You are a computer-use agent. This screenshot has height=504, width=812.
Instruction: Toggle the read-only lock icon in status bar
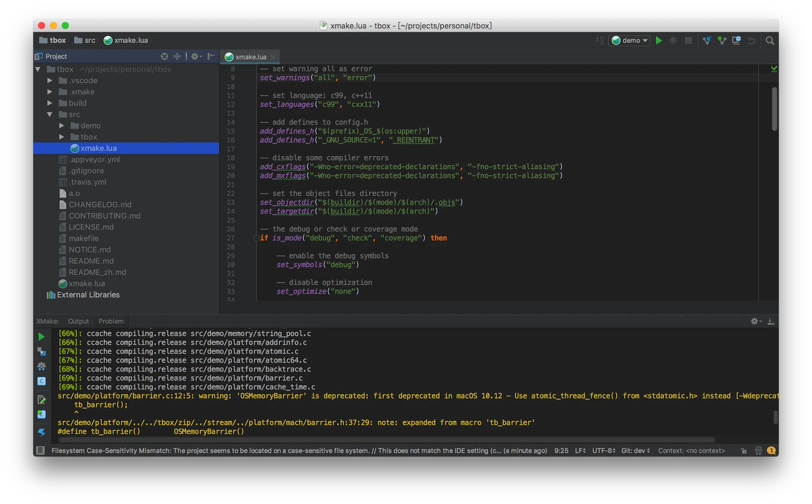coord(744,451)
